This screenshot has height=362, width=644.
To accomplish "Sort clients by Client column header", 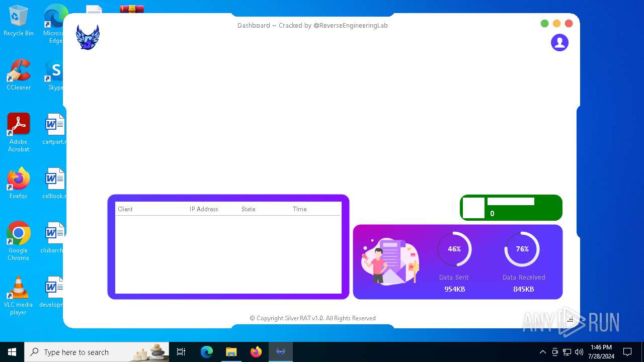I will tap(125, 209).
